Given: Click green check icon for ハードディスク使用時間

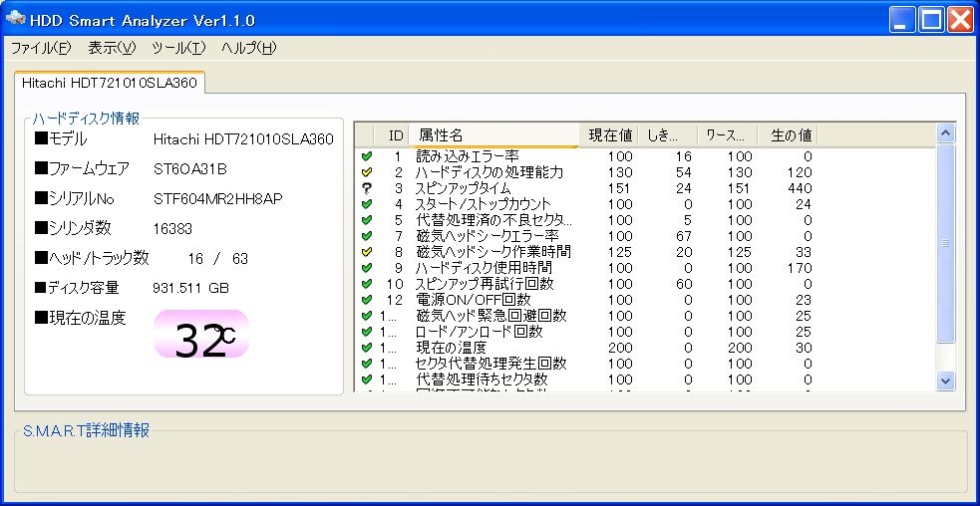Looking at the screenshot, I should (x=367, y=267).
